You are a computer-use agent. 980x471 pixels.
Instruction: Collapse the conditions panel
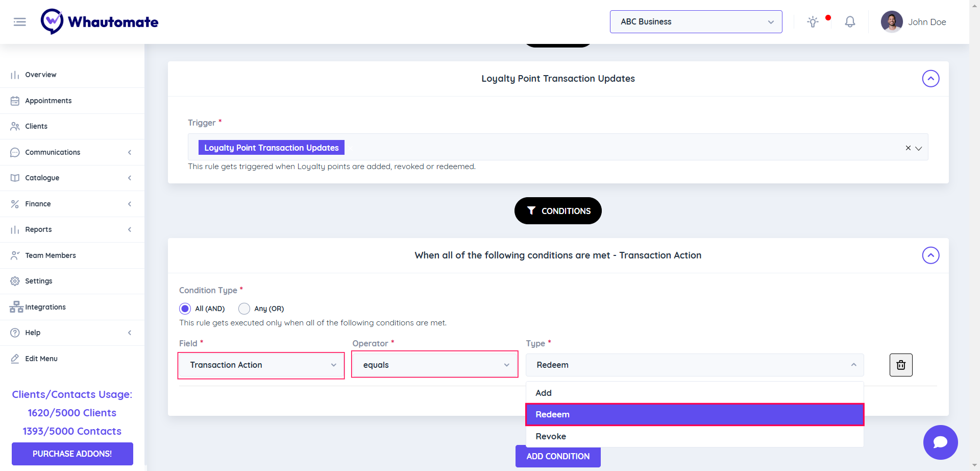click(930, 255)
